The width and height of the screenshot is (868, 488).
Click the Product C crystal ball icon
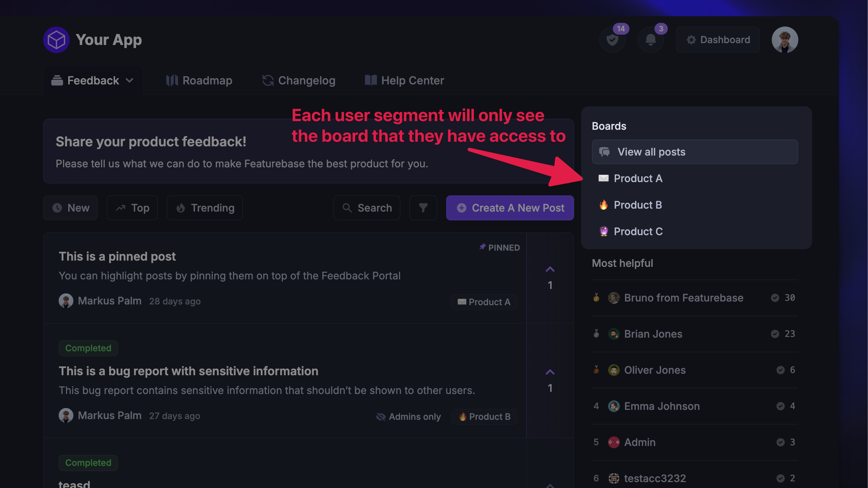(604, 231)
